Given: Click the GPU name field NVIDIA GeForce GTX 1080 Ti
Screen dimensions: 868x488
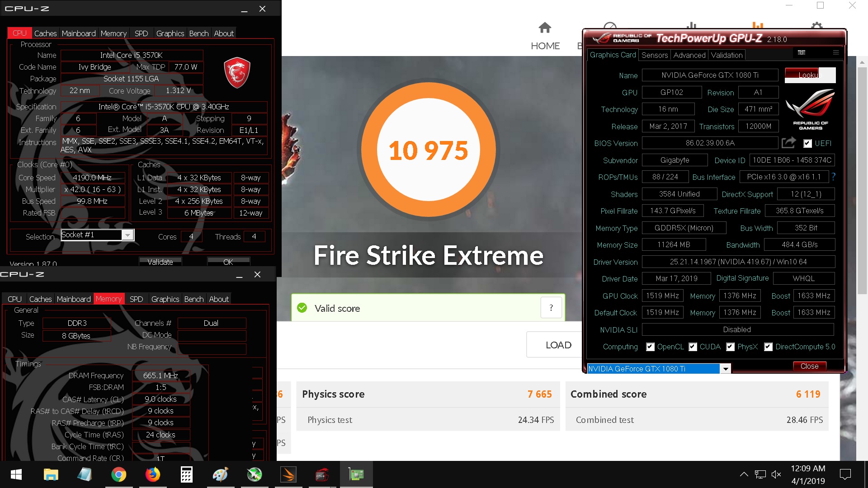Looking at the screenshot, I should pos(710,75).
